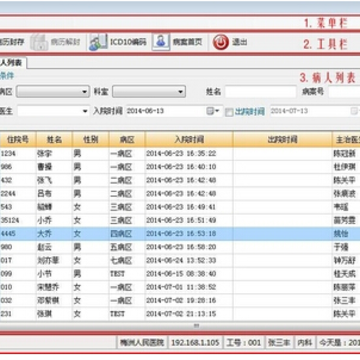
Task: Click status bar IP 192.168.1.105
Action: pos(195,342)
